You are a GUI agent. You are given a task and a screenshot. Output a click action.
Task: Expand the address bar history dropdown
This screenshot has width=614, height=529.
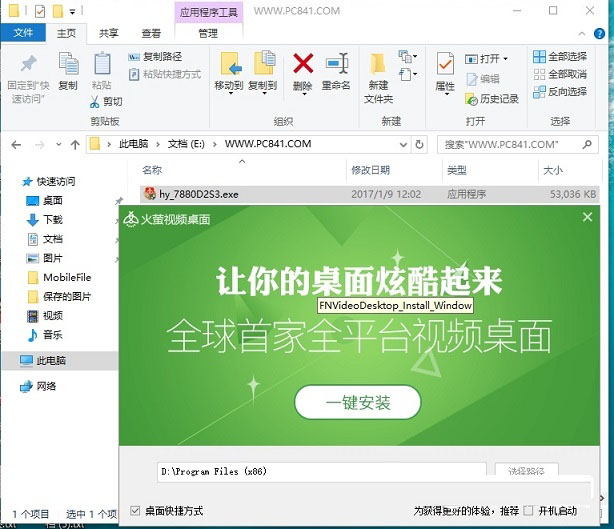[x=403, y=145]
